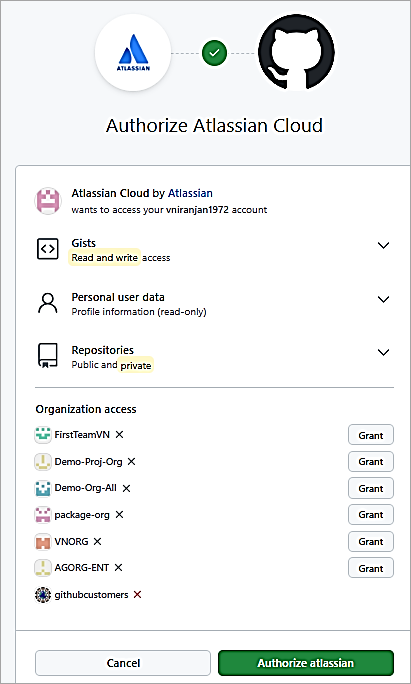This screenshot has height=684, width=411.
Task: Click the GitHub Octocat logo
Action: (x=296, y=52)
